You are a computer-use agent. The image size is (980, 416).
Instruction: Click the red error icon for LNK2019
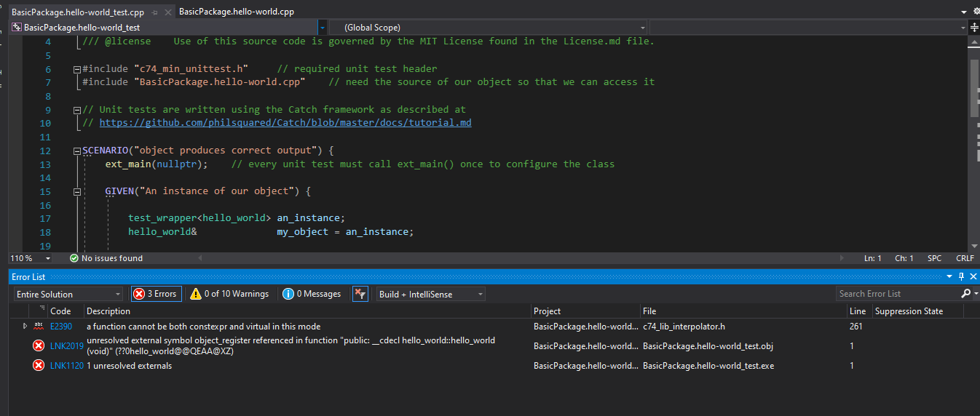(39, 345)
